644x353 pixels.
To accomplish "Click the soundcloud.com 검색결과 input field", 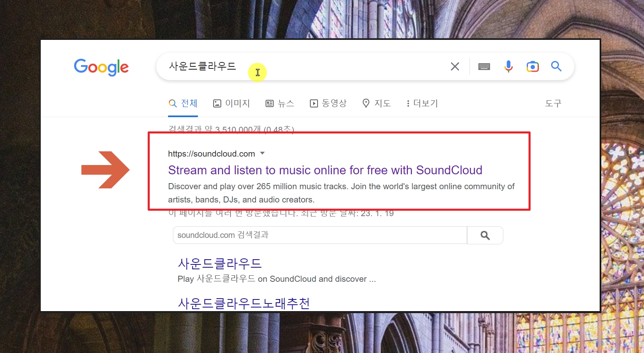I will [320, 235].
